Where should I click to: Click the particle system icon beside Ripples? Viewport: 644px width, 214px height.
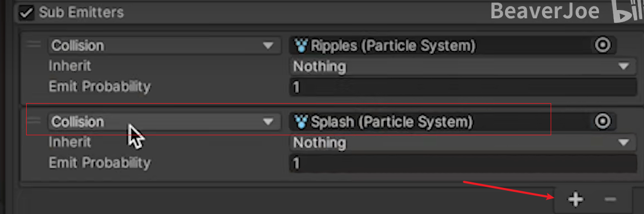[x=302, y=45]
